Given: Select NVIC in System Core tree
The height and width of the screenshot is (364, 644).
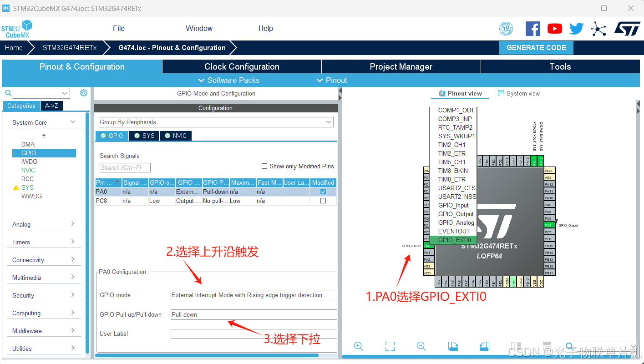Looking at the screenshot, I should [28, 170].
